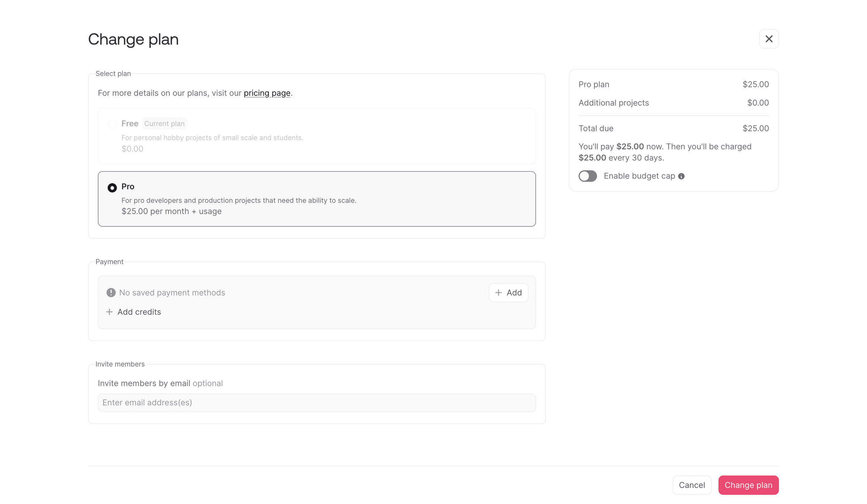Click the Total due amount
Screen dimensions: 867x504
click(x=756, y=128)
